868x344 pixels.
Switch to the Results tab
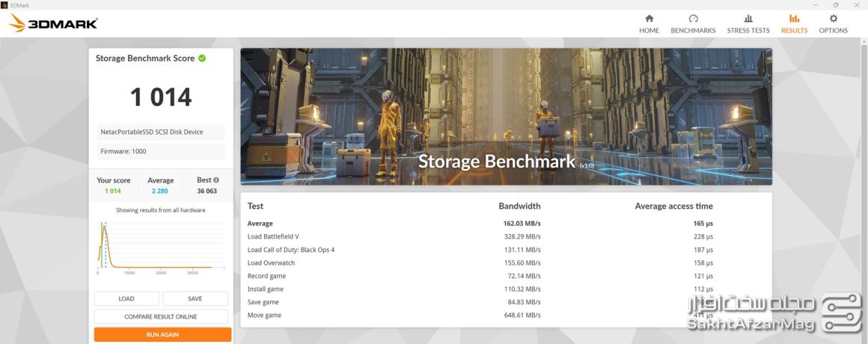point(794,24)
